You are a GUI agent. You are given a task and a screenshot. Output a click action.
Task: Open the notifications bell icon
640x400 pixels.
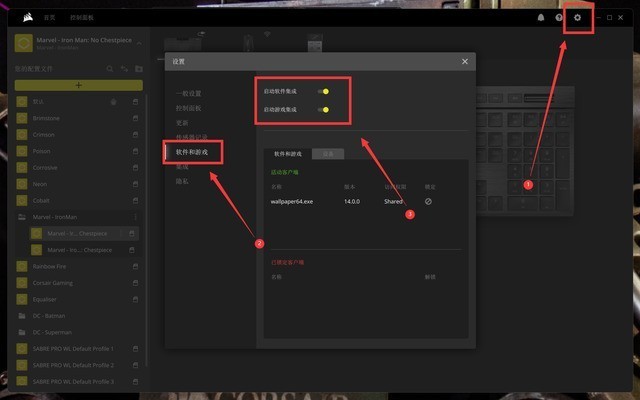(x=541, y=18)
